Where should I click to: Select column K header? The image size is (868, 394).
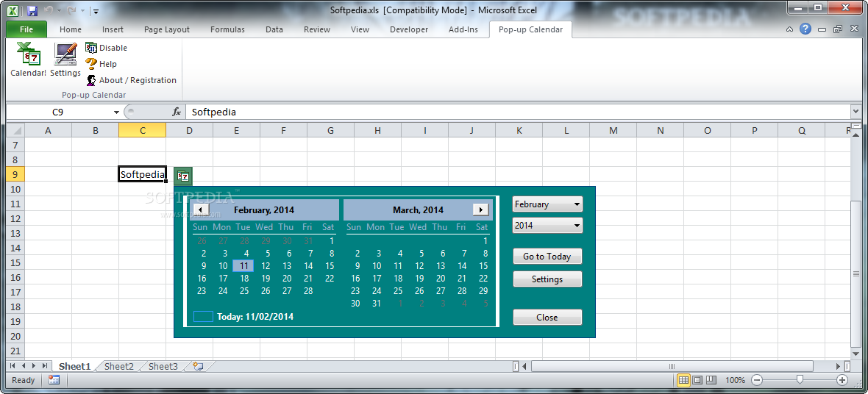click(519, 130)
